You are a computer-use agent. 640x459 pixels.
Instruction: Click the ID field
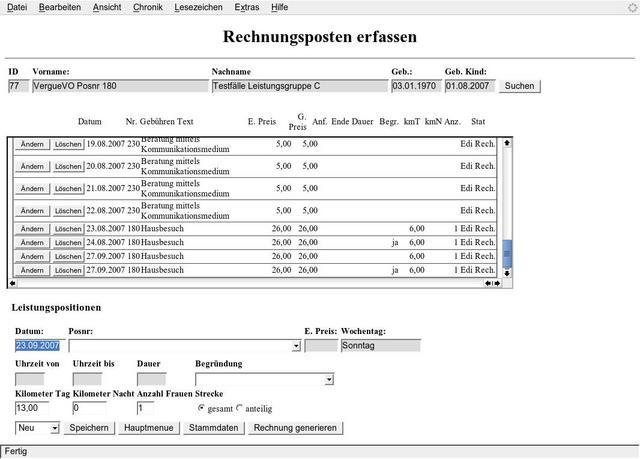18,86
